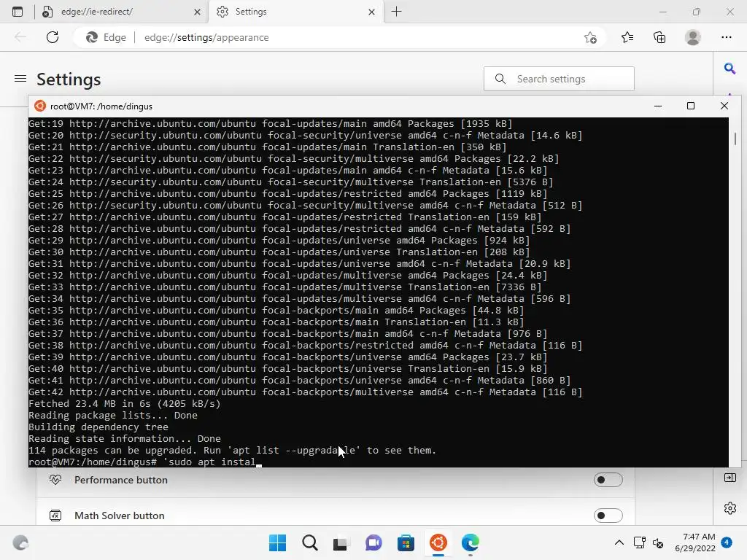This screenshot has width=747, height=560.
Task: Toggle the Performance button switch
Action: coord(608,480)
